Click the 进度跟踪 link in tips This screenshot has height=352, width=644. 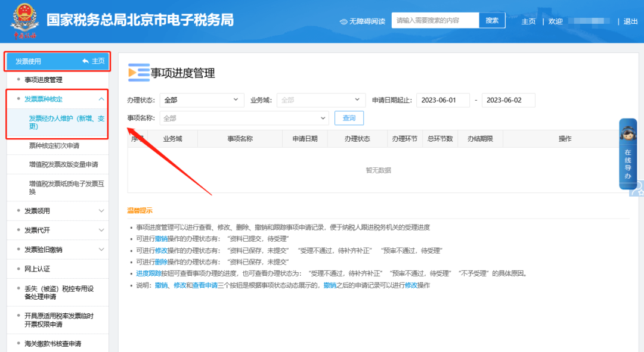tap(148, 273)
